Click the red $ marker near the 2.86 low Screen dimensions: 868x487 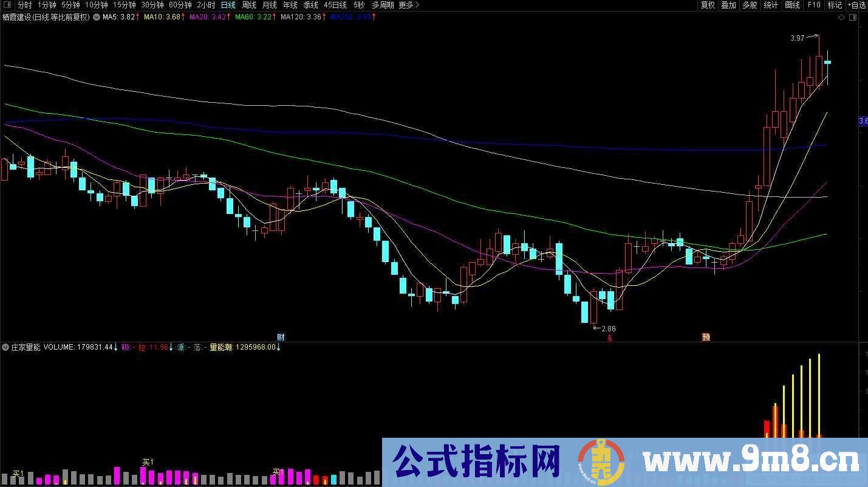610,338
